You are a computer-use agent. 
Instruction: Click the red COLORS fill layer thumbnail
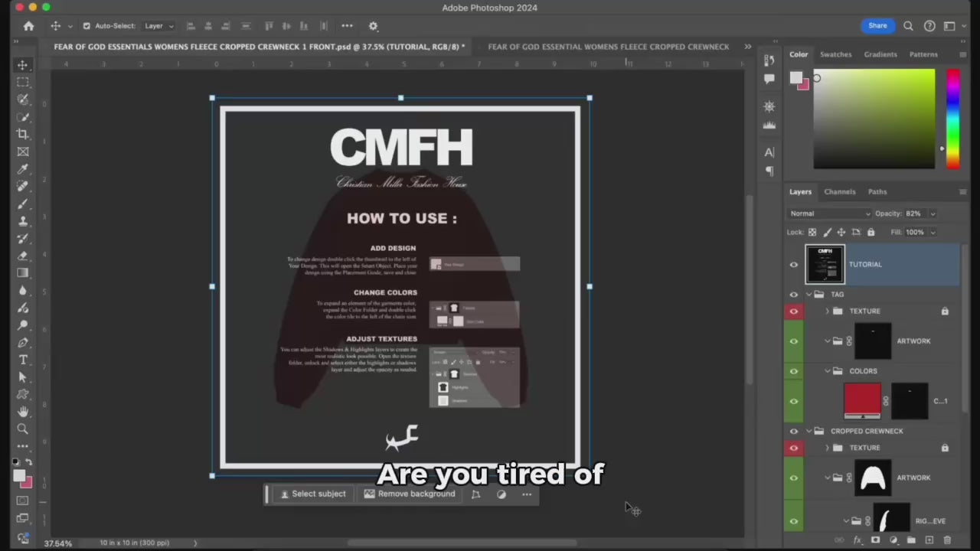[862, 401]
